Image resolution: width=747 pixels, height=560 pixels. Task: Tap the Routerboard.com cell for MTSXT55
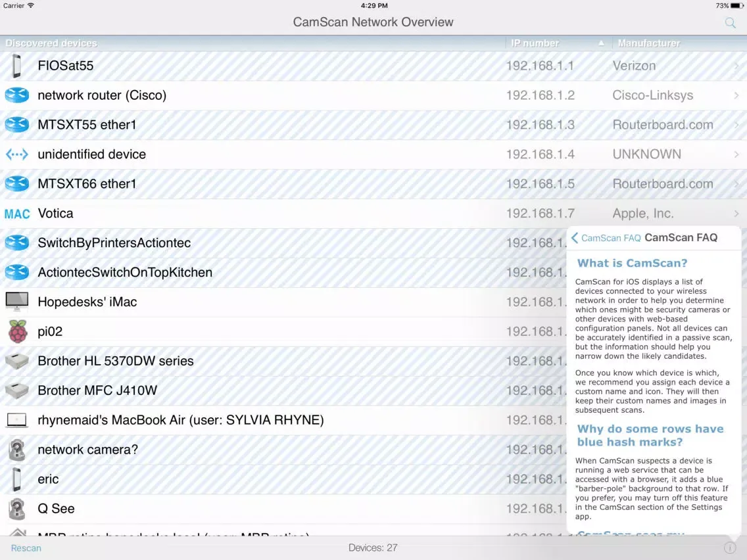(663, 125)
